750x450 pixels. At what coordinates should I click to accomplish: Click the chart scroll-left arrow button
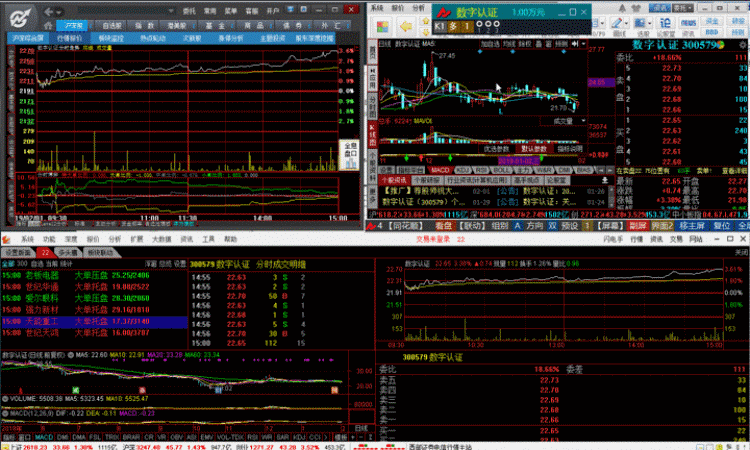601,170
